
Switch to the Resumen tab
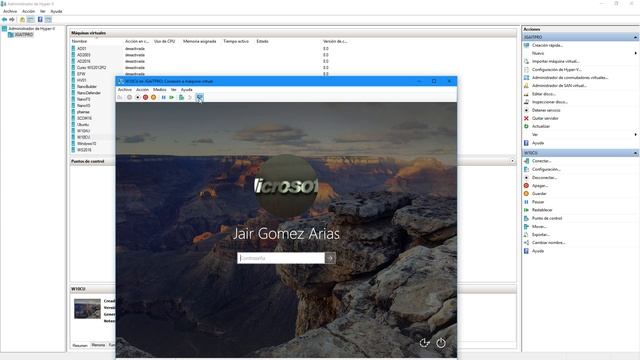coord(80,345)
